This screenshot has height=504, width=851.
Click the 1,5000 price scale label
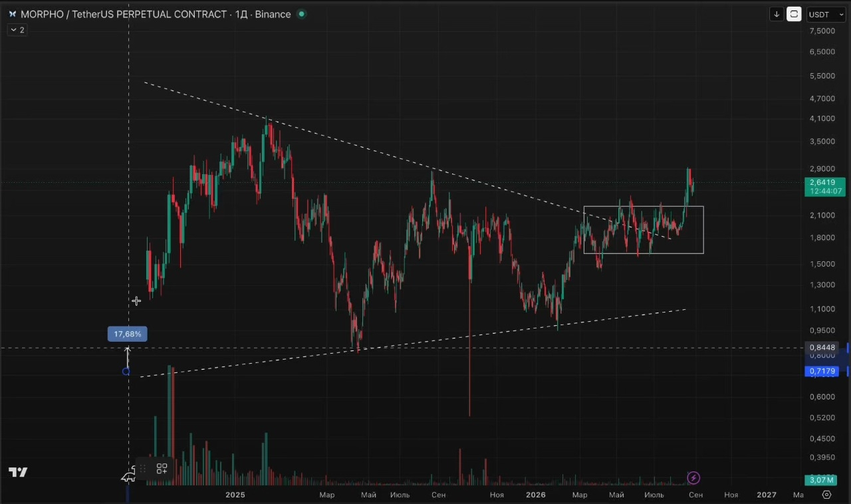(822, 264)
